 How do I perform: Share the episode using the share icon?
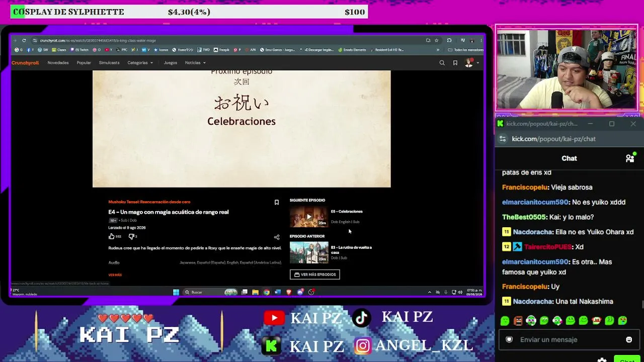pyautogui.click(x=276, y=237)
